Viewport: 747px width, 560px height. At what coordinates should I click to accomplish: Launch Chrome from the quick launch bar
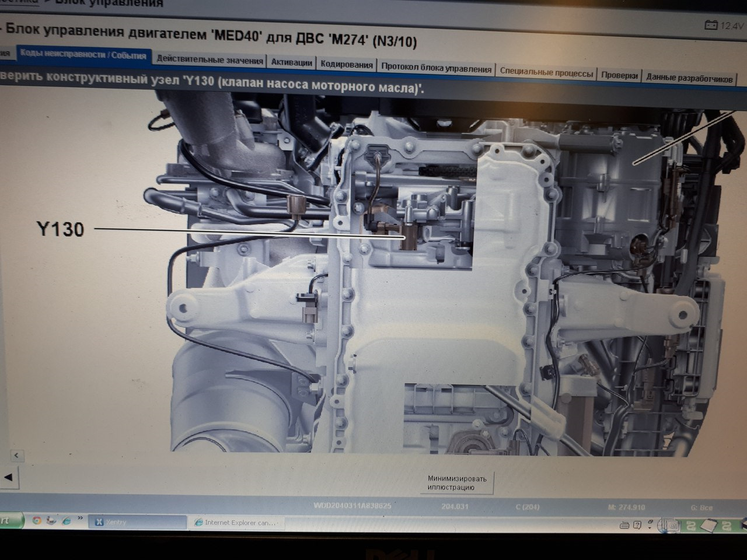[x=37, y=520]
